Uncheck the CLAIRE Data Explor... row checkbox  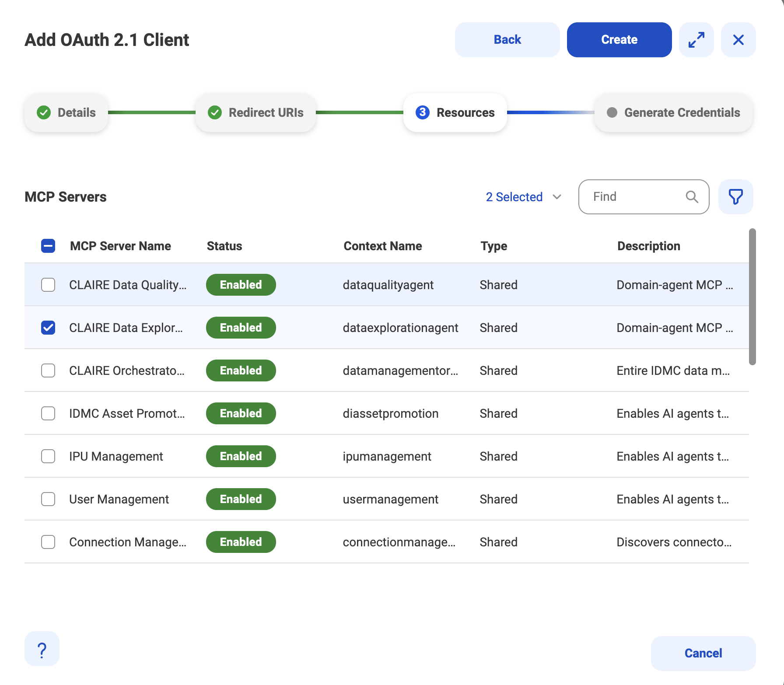pyautogui.click(x=48, y=328)
